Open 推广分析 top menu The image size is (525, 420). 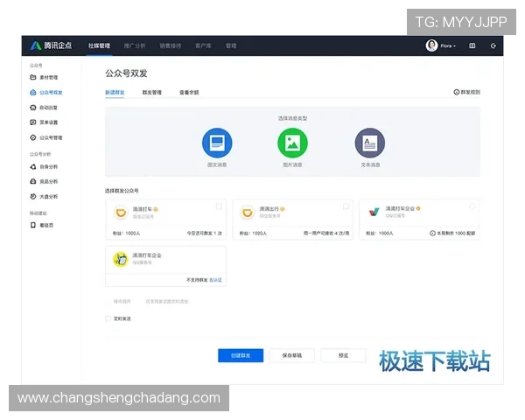135,45
